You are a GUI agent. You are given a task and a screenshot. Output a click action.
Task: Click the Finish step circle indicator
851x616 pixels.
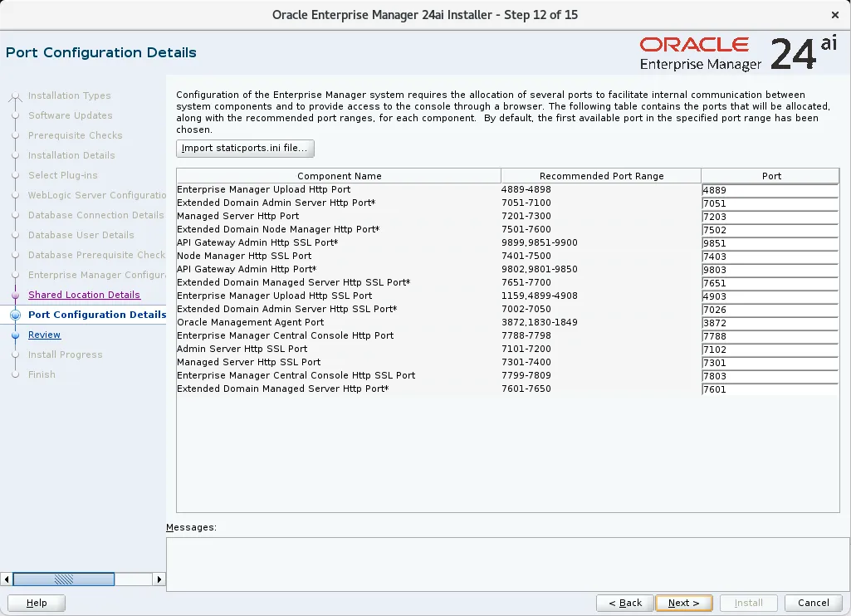point(17,374)
